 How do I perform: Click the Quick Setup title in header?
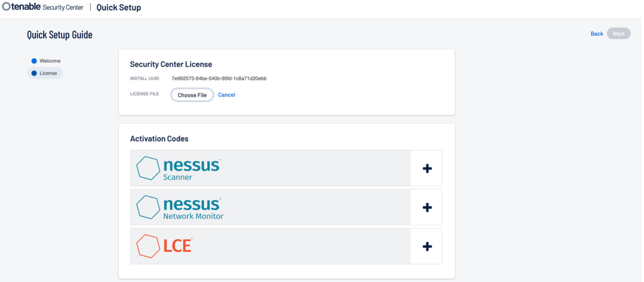[x=119, y=7]
